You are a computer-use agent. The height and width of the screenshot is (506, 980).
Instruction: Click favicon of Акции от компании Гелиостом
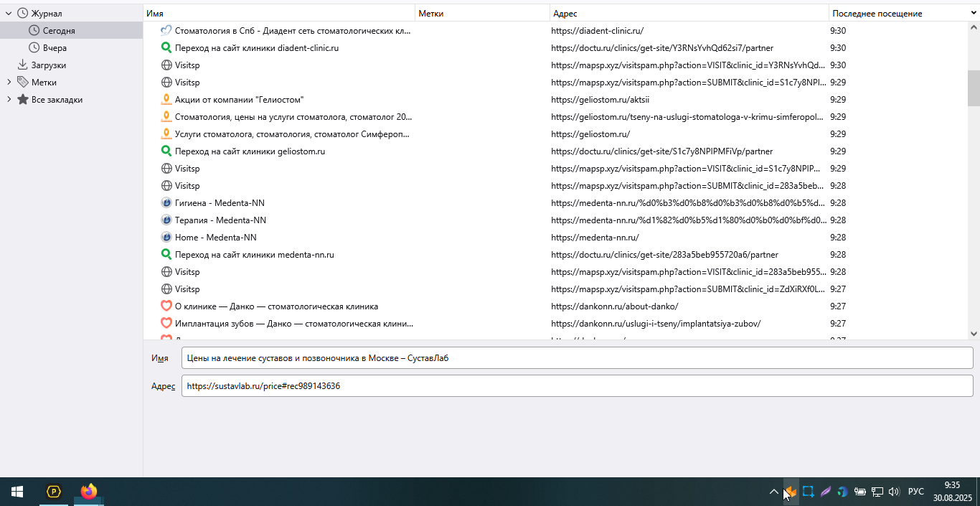[x=166, y=99]
